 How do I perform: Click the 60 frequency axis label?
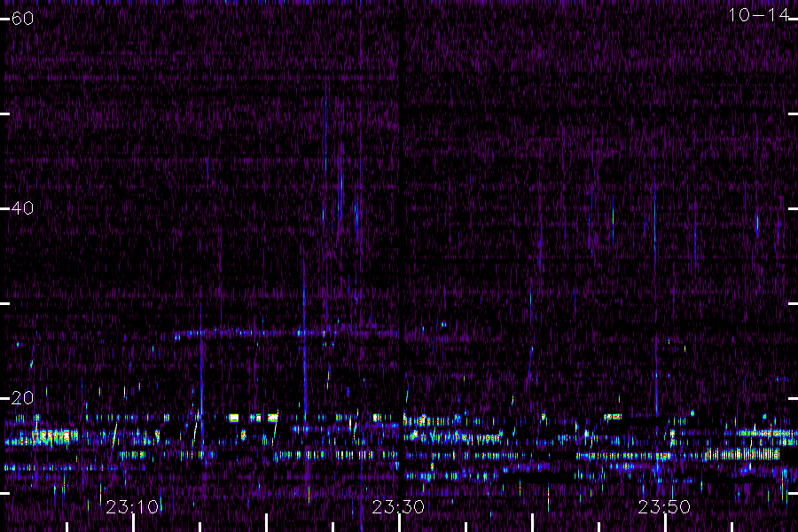coord(22,19)
